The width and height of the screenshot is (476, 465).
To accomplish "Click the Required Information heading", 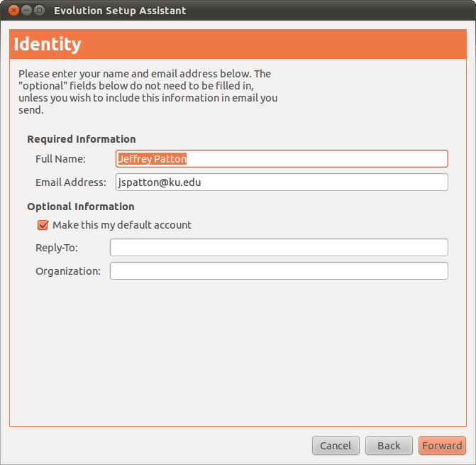I will 81,139.
